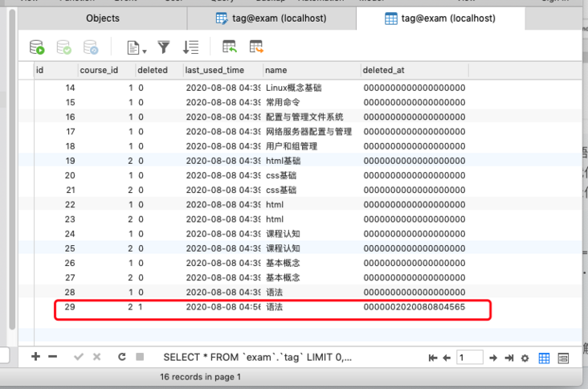
Task: Click the Export table data icon
Action: [256, 47]
